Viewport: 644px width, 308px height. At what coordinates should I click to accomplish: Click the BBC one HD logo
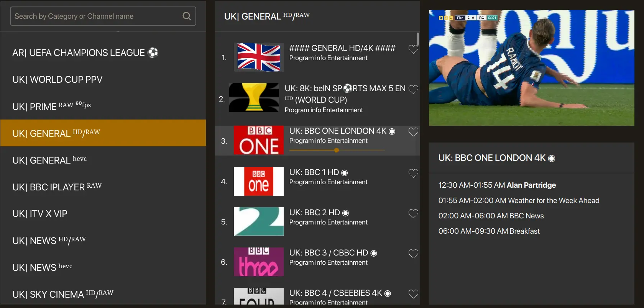tap(259, 181)
